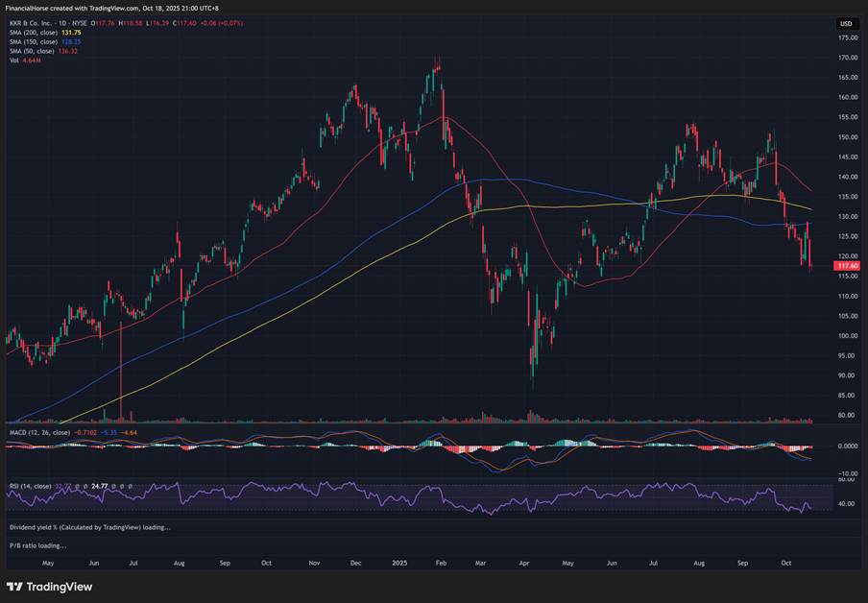Viewport: 868px width, 603px height.
Task: Click the yellow 131.75 SMA 200 value
Action: (73, 34)
